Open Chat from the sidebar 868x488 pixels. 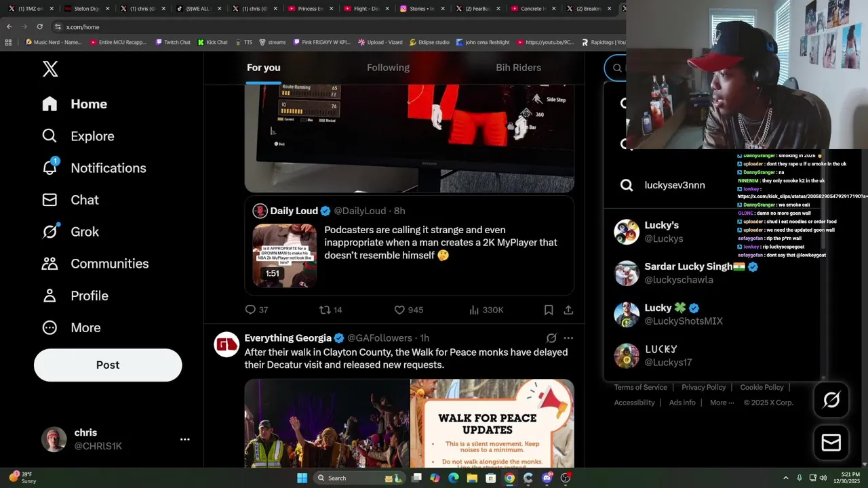[70, 199]
